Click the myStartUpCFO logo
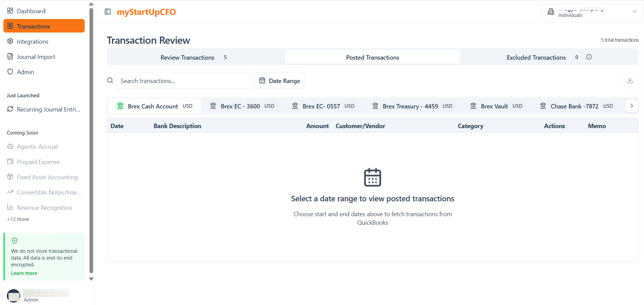Image resolution: width=644 pixels, height=305 pixels. tap(146, 12)
